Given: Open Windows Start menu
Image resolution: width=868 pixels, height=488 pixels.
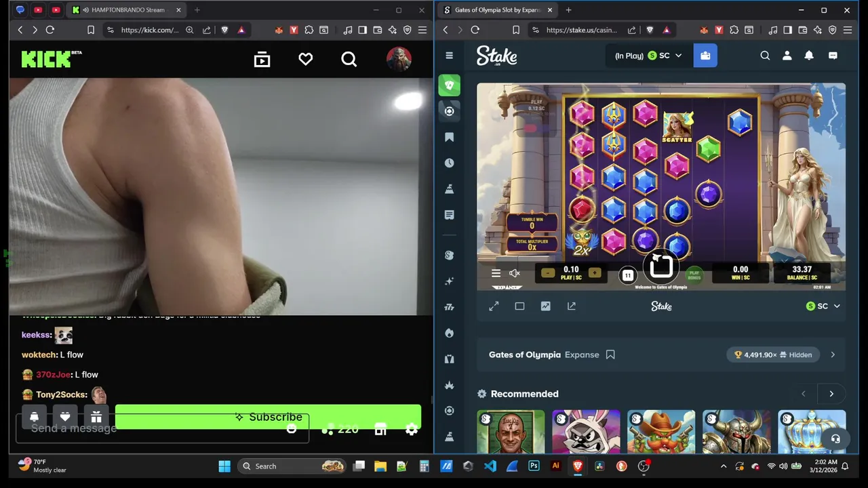Looking at the screenshot, I should click(x=224, y=466).
